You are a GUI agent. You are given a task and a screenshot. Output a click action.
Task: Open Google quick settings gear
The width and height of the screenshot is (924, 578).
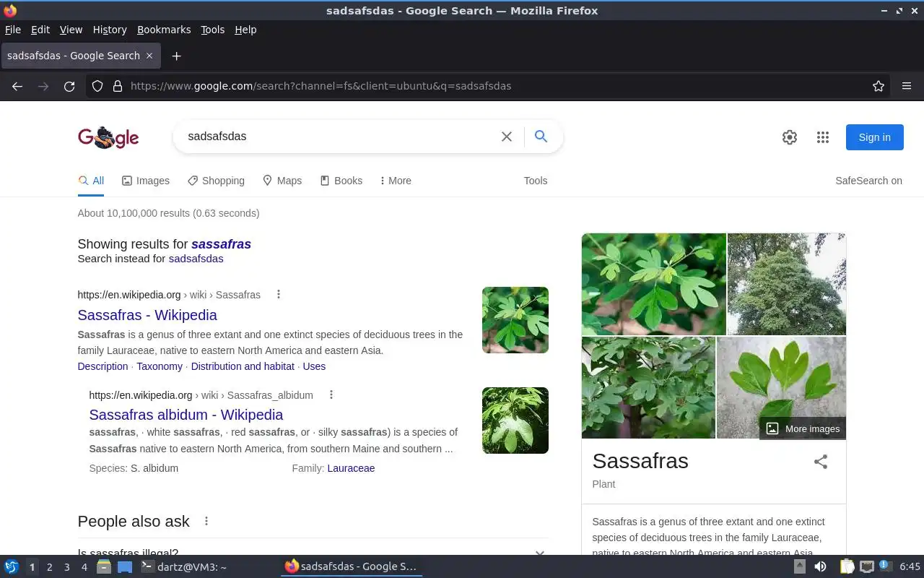point(790,137)
